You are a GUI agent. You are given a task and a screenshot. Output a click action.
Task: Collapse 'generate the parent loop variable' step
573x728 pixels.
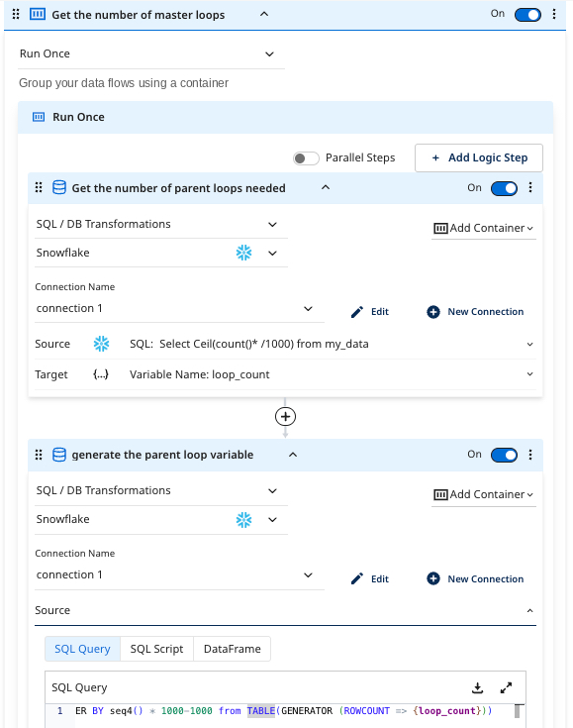click(x=293, y=454)
